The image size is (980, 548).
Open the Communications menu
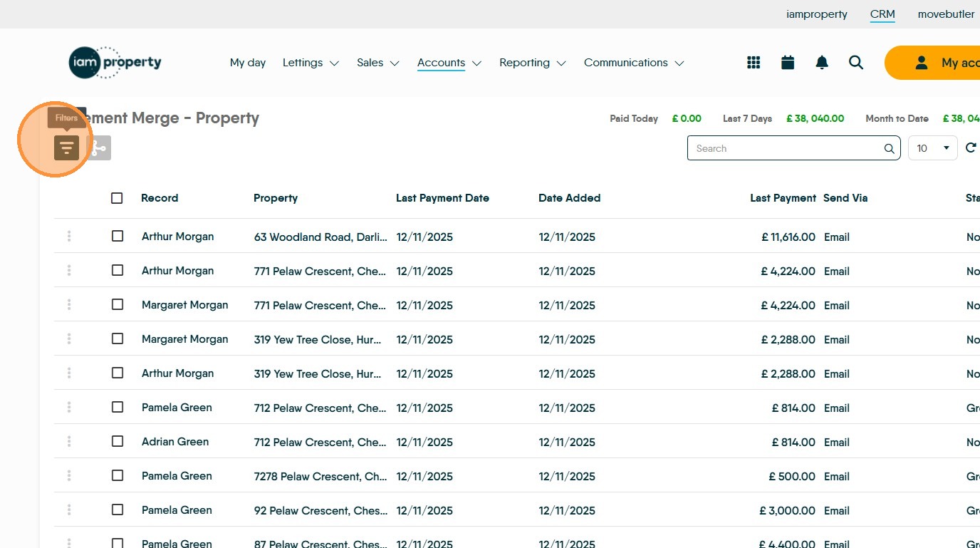coord(633,63)
